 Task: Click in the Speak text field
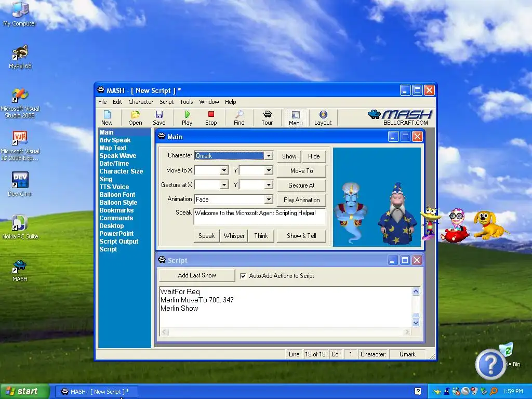260,217
